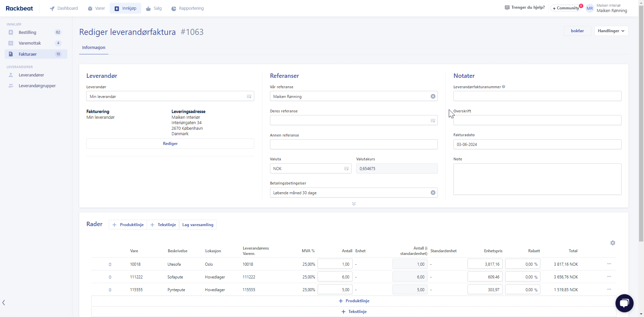Open the Rapportering menu
The image size is (644, 317).
click(x=187, y=8)
